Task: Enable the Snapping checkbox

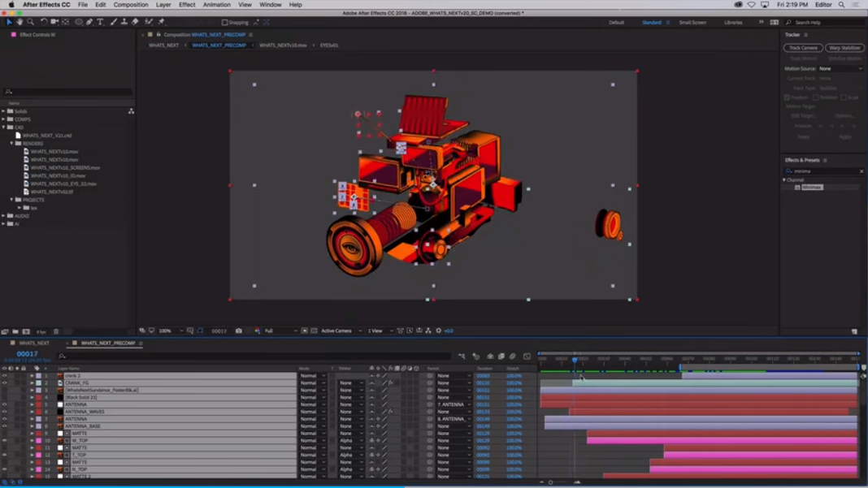Action: click(x=225, y=23)
